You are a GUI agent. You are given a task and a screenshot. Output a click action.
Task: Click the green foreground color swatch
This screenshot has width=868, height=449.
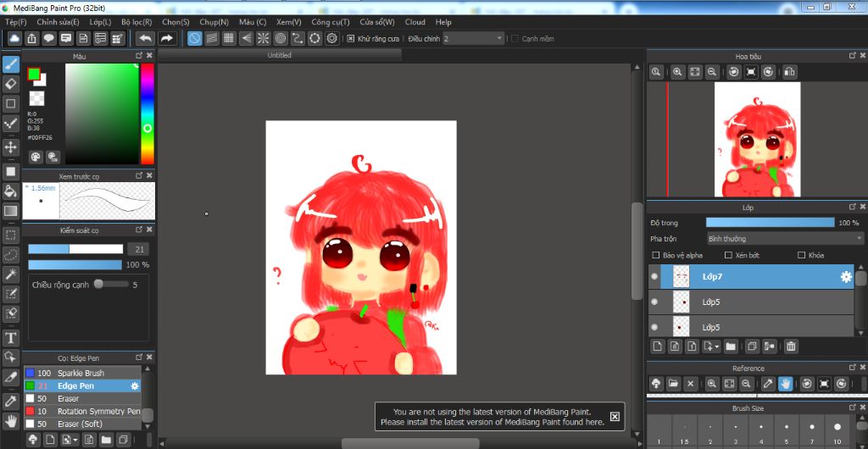pos(34,74)
